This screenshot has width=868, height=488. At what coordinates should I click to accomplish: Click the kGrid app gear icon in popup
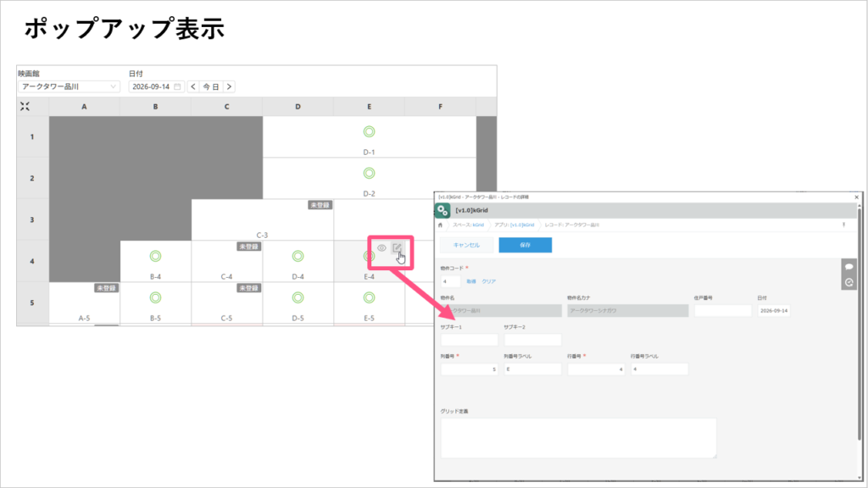[x=442, y=210]
